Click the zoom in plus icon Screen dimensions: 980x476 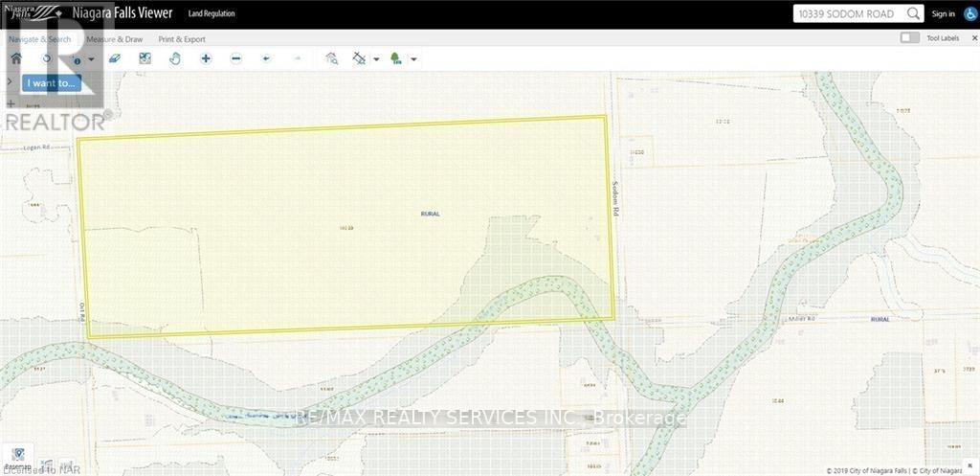206,58
